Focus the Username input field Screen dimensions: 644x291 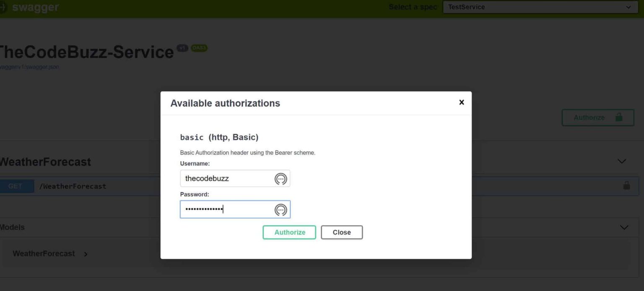235,178
